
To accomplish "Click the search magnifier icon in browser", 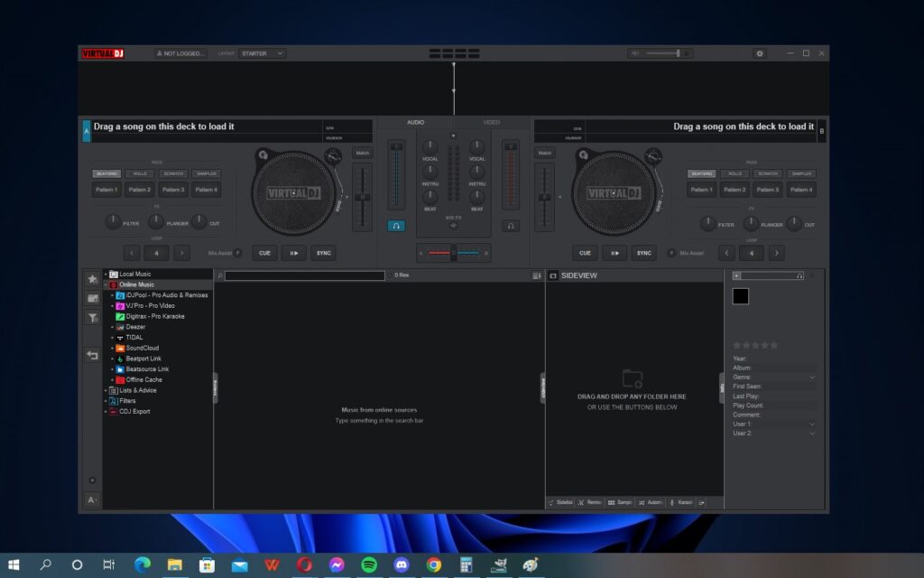I will pyautogui.click(x=220, y=275).
